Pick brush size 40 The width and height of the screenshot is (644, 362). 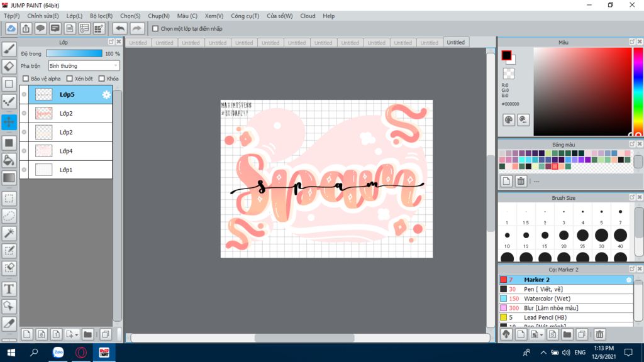pyautogui.click(x=620, y=236)
